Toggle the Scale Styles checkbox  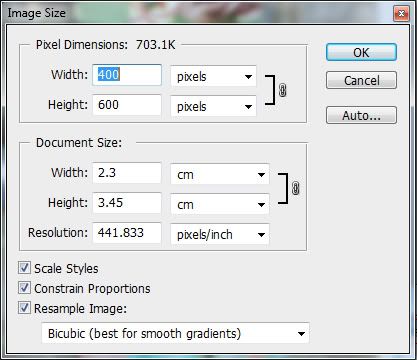coord(24,268)
